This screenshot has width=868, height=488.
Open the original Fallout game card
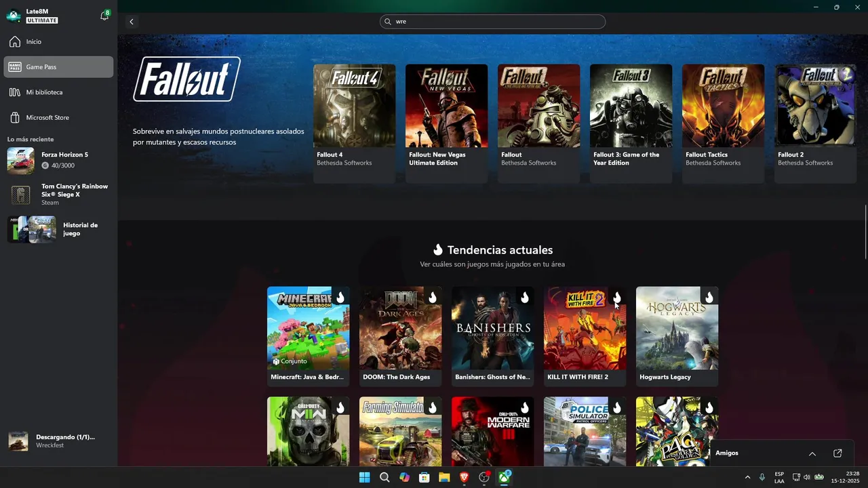(538, 123)
